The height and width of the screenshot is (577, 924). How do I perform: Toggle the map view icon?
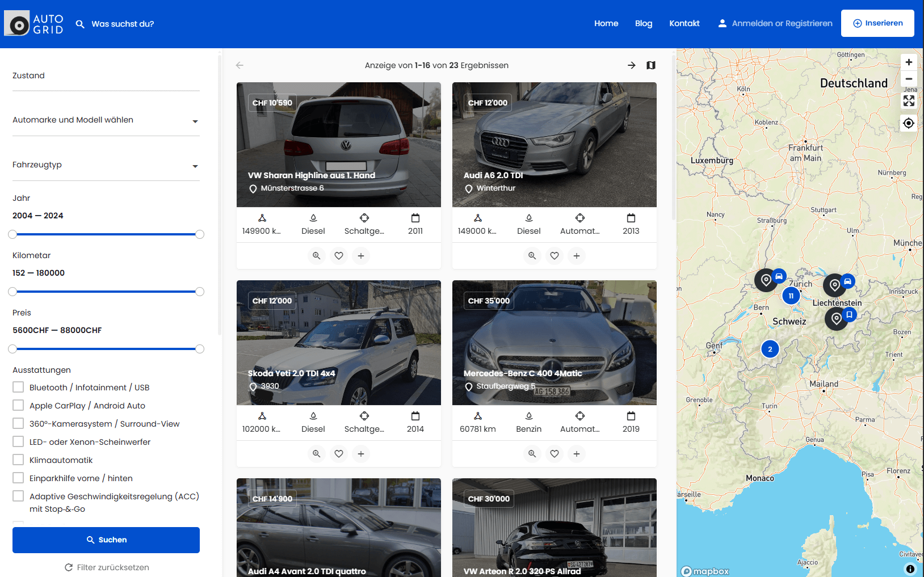pyautogui.click(x=651, y=65)
